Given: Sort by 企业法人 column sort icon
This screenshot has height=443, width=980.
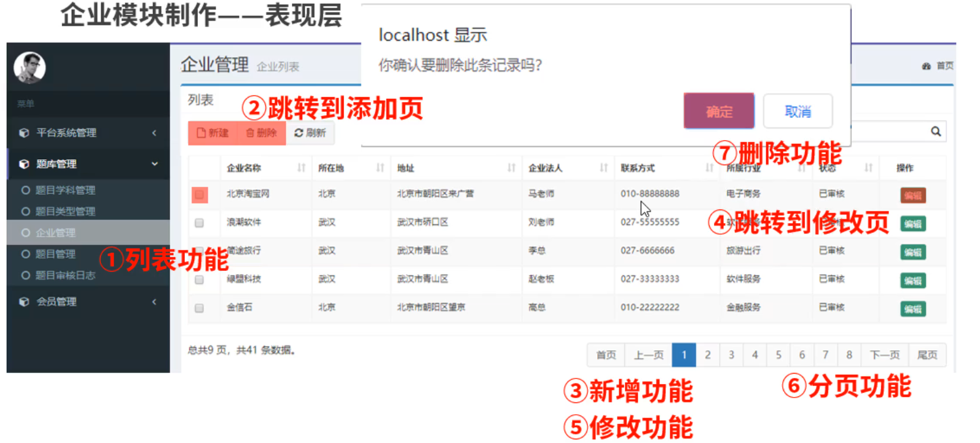Looking at the screenshot, I should [x=603, y=168].
